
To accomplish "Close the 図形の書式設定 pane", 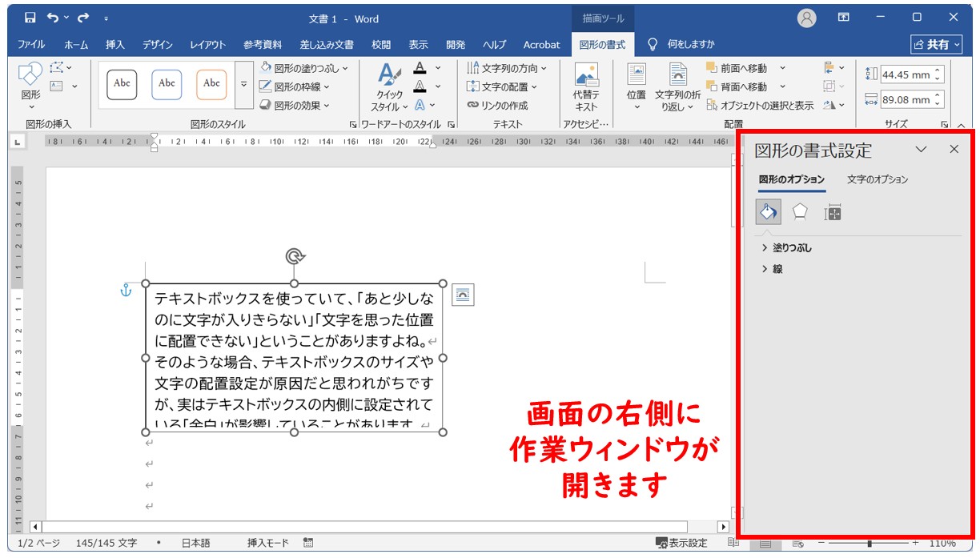I will (954, 150).
